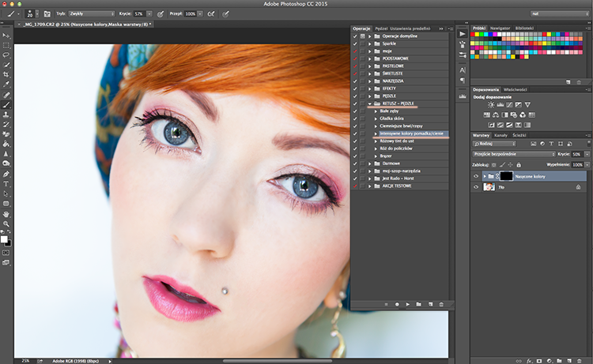Screen dimensions: 593x364
Task: Expand the Darmowe action set
Action: pos(370,163)
